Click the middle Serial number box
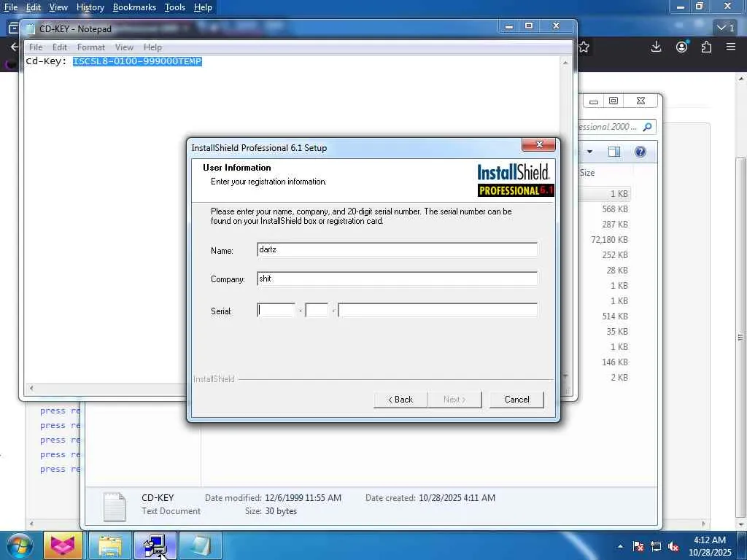 tap(317, 311)
